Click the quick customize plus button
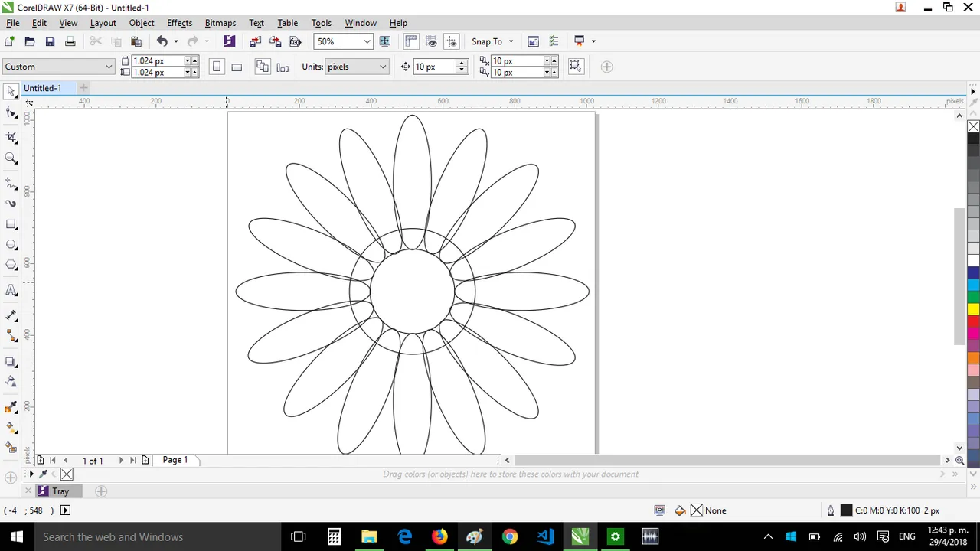 606,67
